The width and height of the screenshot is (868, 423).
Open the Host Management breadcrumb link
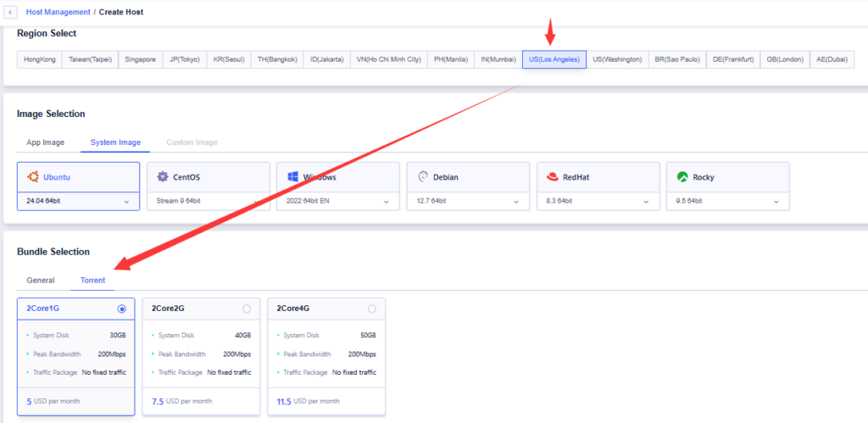tap(58, 13)
